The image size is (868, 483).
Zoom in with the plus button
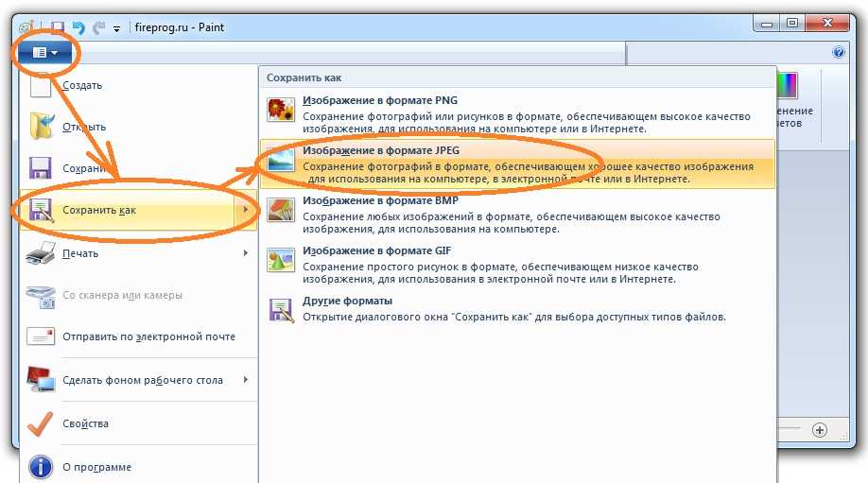point(819,430)
